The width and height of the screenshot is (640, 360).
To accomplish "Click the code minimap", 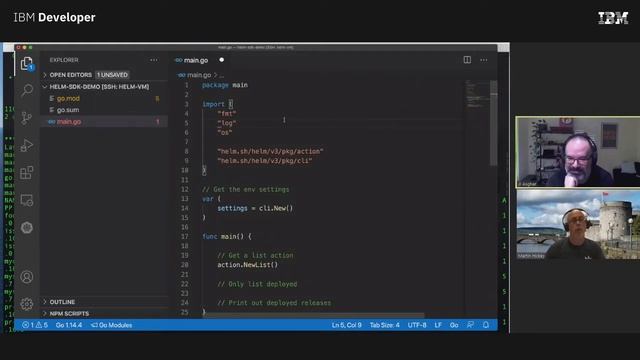I will pos(477,95).
